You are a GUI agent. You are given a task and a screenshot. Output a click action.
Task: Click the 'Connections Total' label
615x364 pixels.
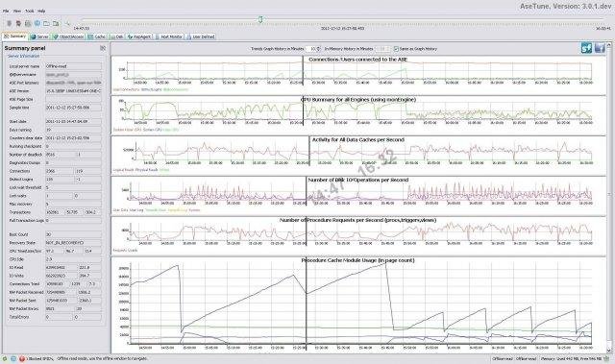tap(24, 283)
